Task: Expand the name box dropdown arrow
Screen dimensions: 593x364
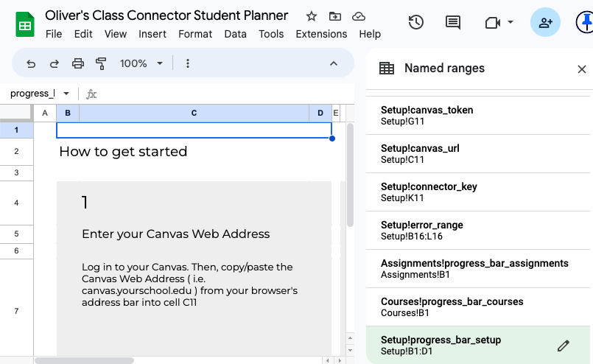Action: click(x=66, y=94)
